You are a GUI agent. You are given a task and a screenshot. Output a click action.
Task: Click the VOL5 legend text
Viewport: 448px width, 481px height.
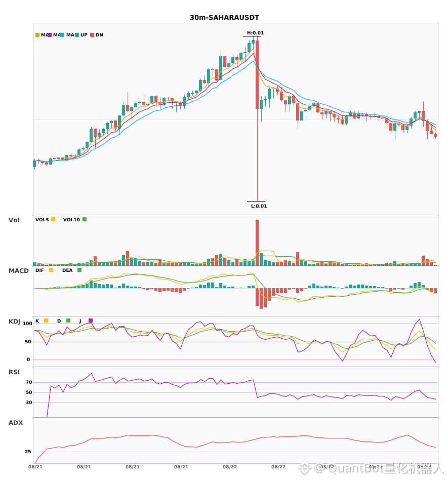point(42,220)
